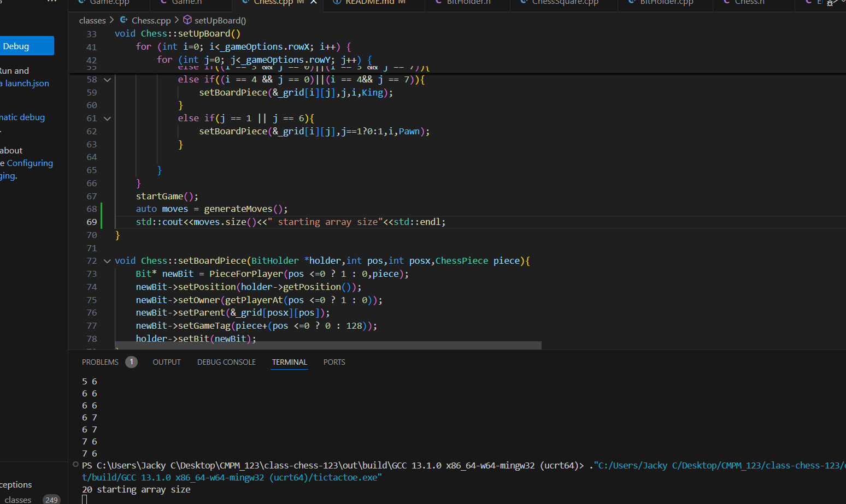The image size is (846, 504).
Task: Click '20 starting array size' terminal output
Action: point(136,489)
